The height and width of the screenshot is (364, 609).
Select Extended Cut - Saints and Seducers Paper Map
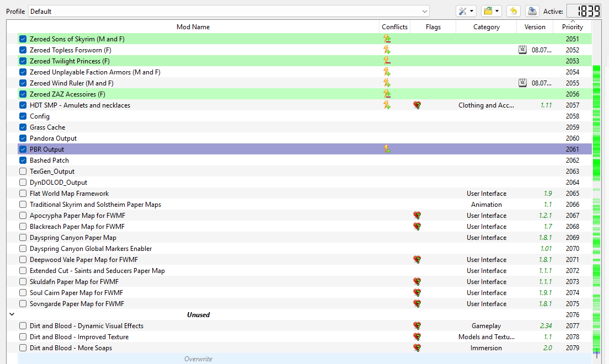97,271
